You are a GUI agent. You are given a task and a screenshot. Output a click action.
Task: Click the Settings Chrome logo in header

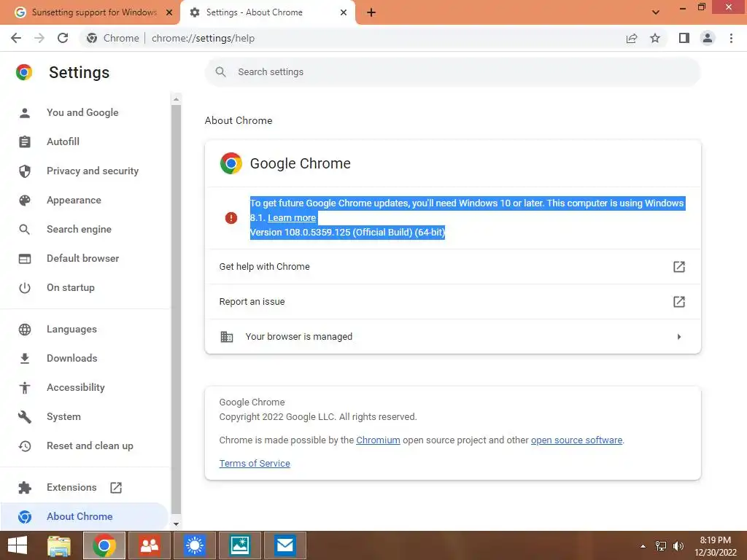[x=24, y=72]
